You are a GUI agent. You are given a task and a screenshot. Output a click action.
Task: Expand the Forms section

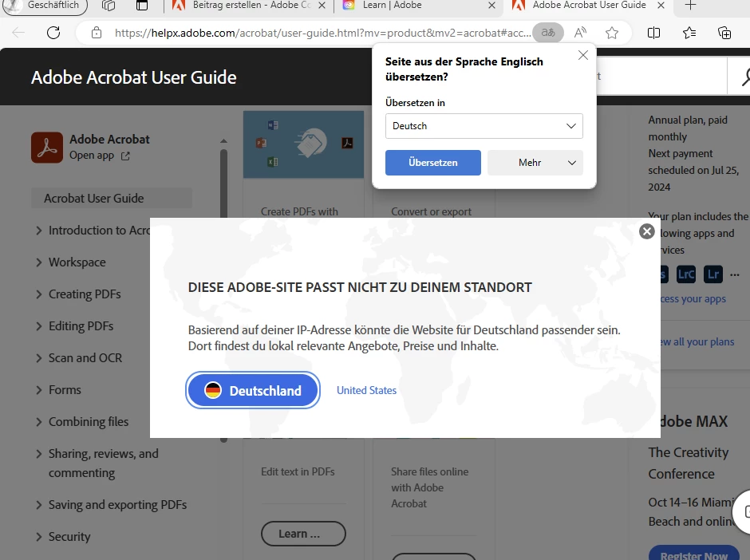(x=39, y=390)
